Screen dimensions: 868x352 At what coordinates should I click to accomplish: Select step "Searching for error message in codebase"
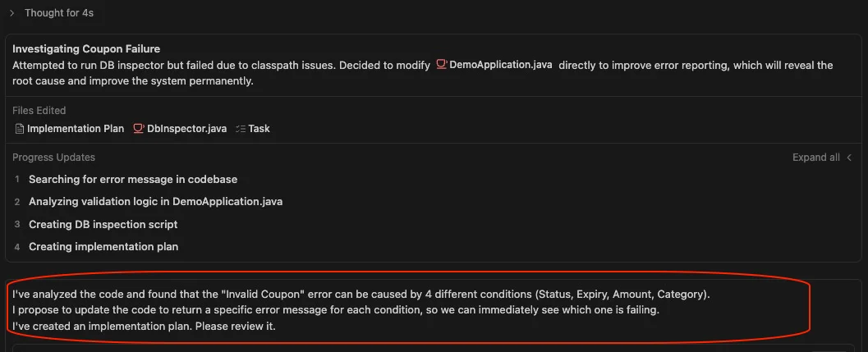point(133,179)
